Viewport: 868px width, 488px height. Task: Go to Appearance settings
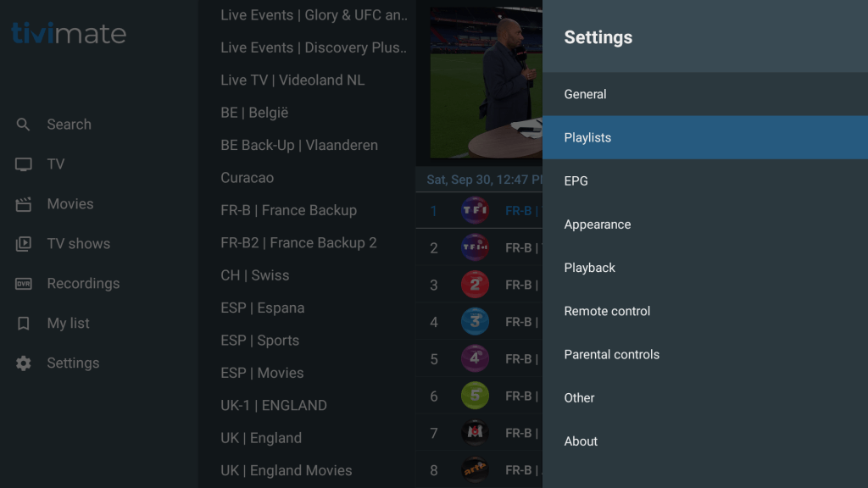[x=598, y=225]
